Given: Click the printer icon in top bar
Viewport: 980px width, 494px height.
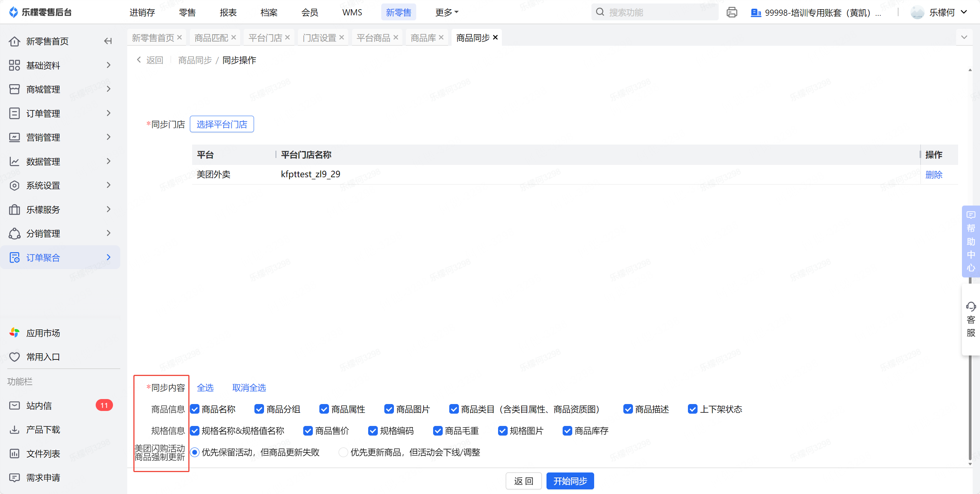Looking at the screenshot, I should coord(732,12).
